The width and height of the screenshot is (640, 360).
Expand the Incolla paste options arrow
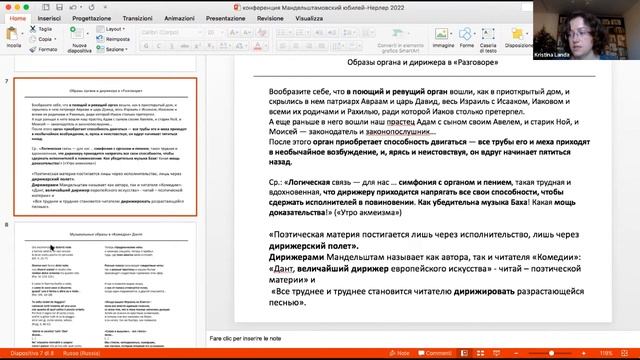pyautogui.click(x=22, y=34)
